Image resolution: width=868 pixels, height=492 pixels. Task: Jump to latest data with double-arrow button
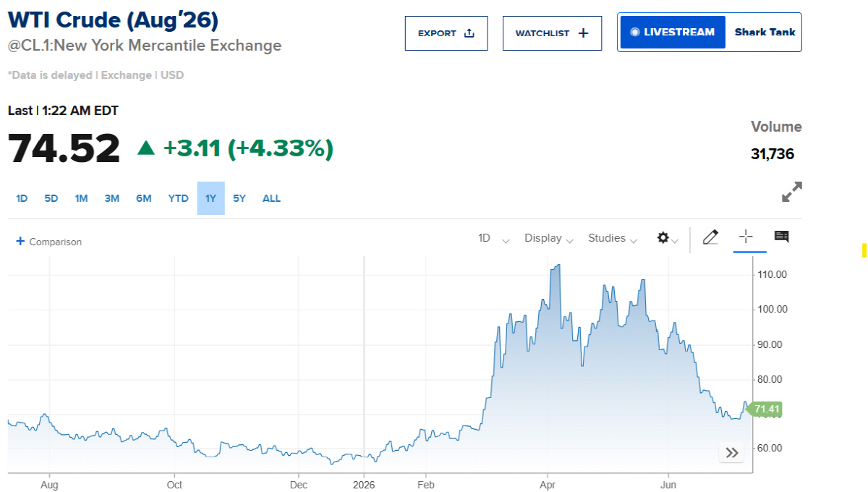pyautogui.click(x=732, y=453)
